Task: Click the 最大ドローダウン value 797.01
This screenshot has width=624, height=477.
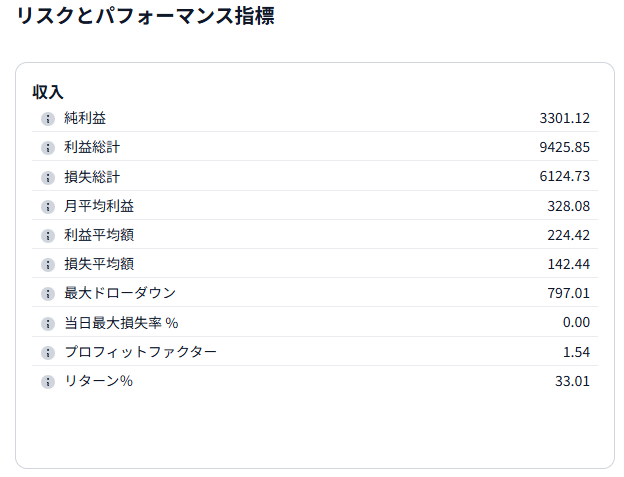Action: point(568,293)
